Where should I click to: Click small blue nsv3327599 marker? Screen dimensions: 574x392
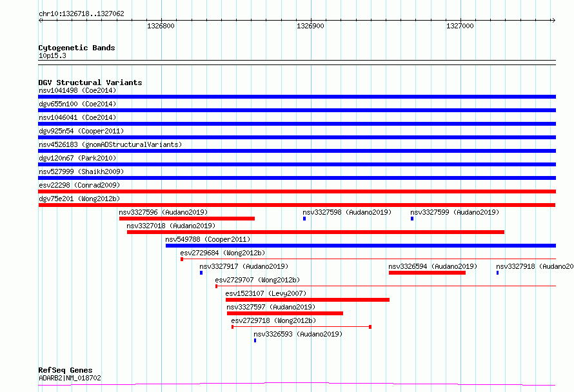[x=412, y=219]
